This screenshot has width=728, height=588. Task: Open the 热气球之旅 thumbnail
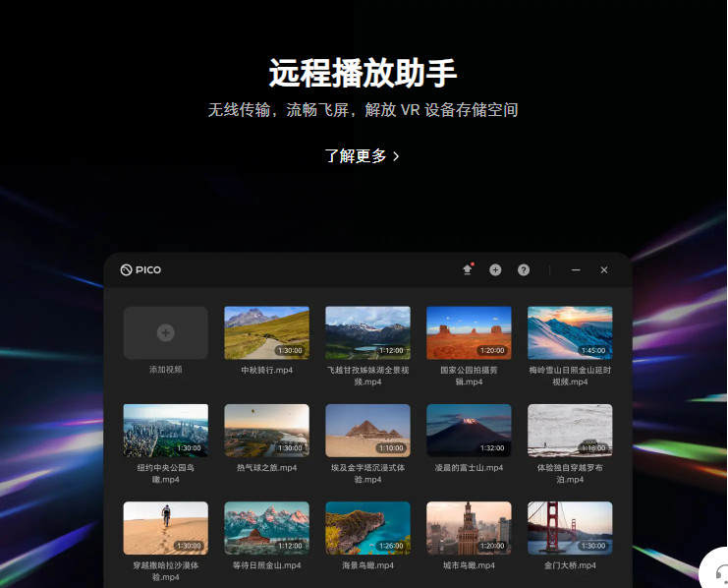[266, 431]
